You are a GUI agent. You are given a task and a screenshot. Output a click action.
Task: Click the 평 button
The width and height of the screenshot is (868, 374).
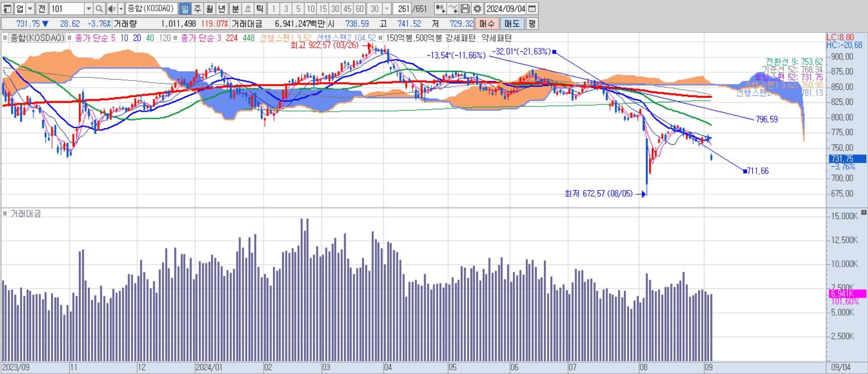pyautogui.click(x=532, y=24)
